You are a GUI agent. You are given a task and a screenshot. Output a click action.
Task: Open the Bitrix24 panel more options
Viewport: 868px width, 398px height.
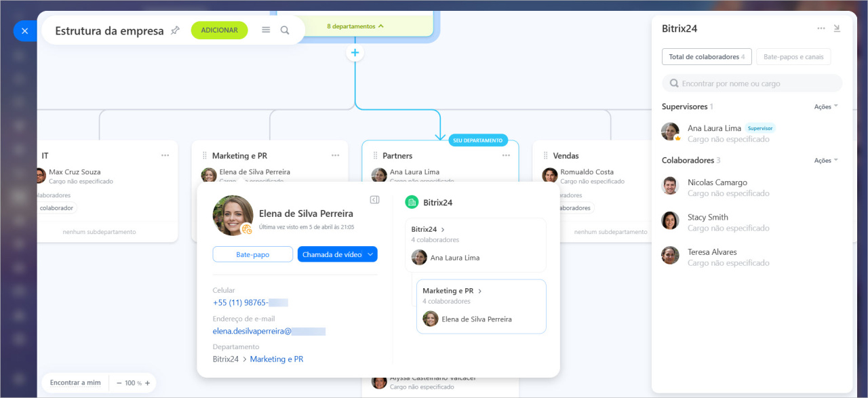[821, 28]
